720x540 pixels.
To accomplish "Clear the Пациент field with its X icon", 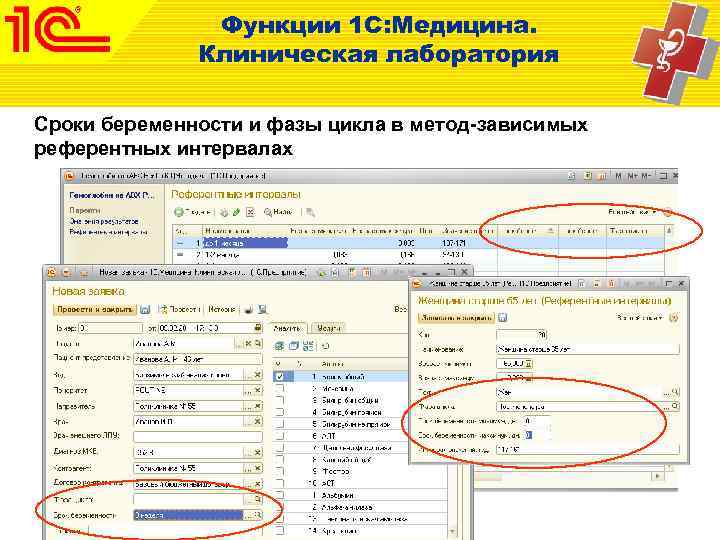I will pos(249,343).
